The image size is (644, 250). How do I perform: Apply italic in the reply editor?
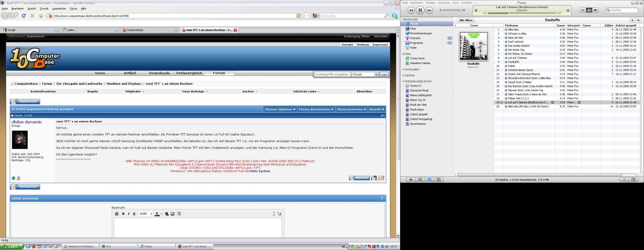pyautogui.click(x=129, y=214)
